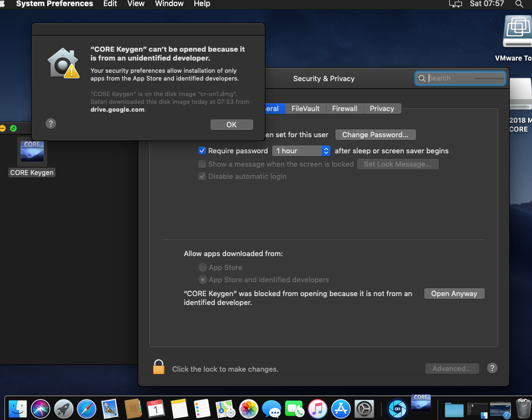Open Finder from the dock
The width and height of the screenshot is (532, 420).
[x=18, y=408]
